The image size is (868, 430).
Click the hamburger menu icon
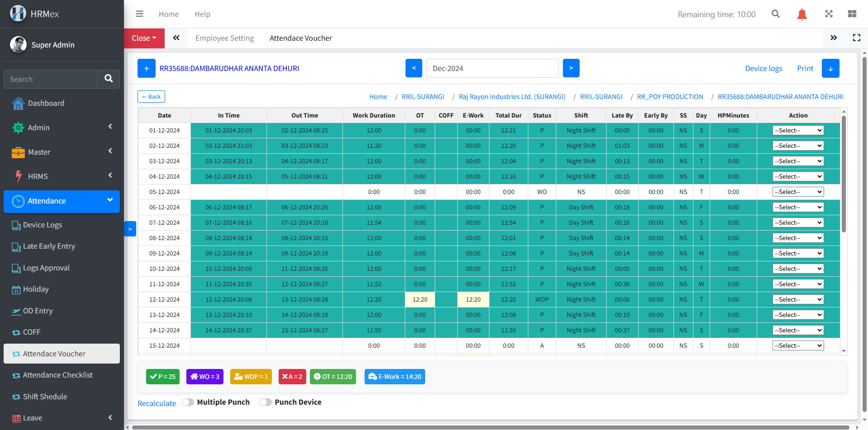click(x=139, y=14)
